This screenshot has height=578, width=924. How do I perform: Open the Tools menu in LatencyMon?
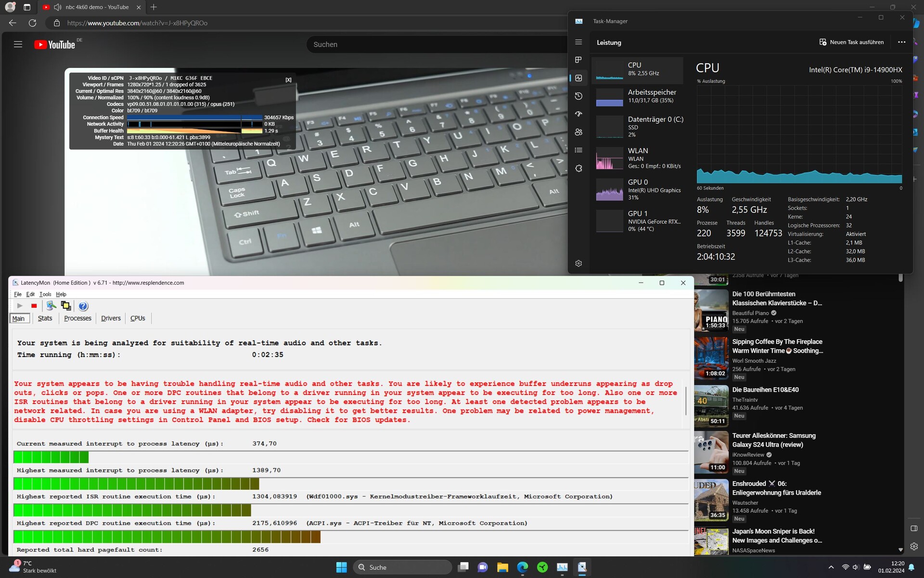tap(45, 294)
